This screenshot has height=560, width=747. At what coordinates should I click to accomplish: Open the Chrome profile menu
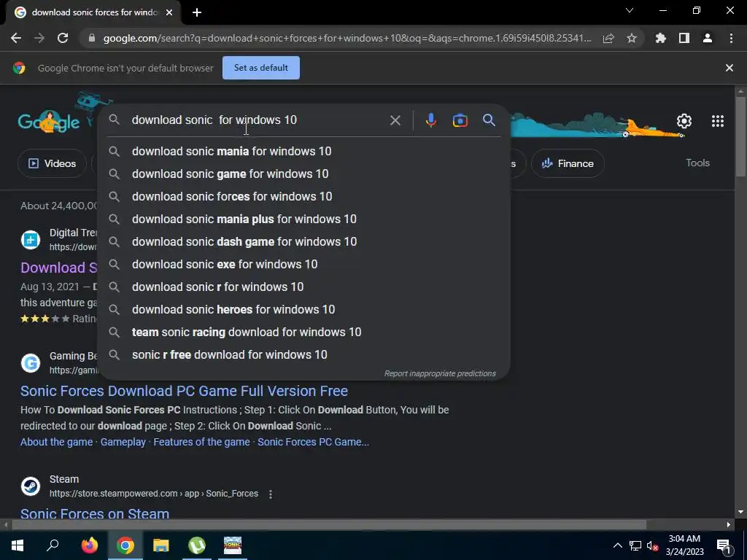[708, 38]
